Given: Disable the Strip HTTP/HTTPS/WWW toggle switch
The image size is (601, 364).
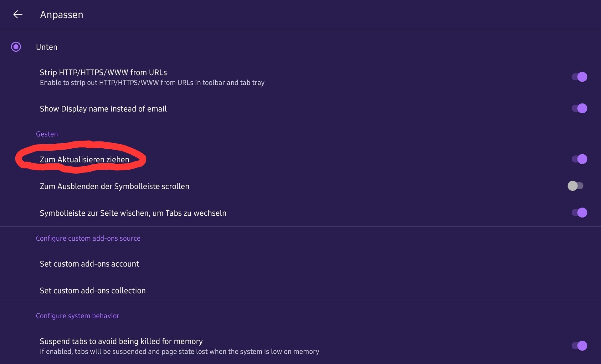Looking at the screenshot, I should (579, 77).
